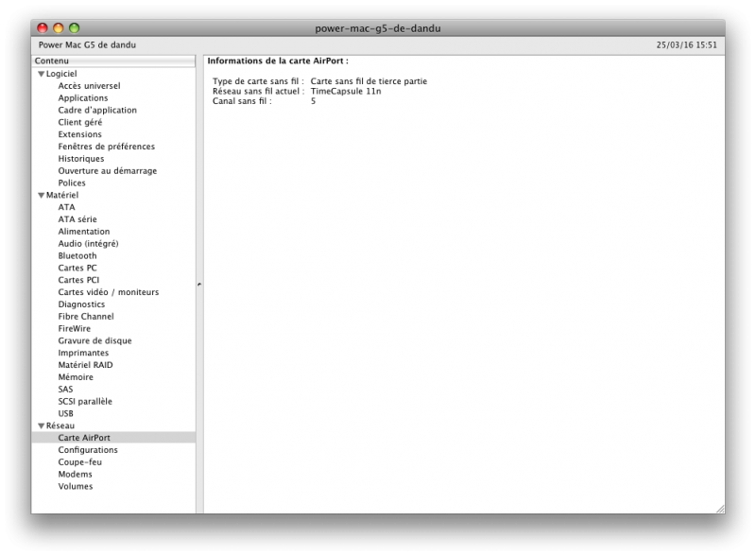This screenshot has width=756, height=556.
Task: Open Client géré entry
Action: pyautogui.click(x=80, y=123)
